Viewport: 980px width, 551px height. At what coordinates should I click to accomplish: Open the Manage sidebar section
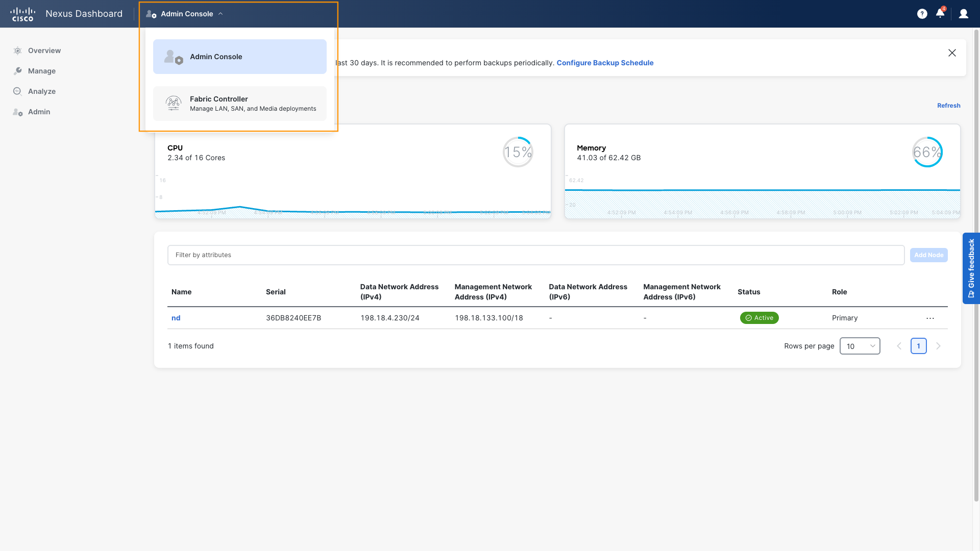(x=42, y=71)
